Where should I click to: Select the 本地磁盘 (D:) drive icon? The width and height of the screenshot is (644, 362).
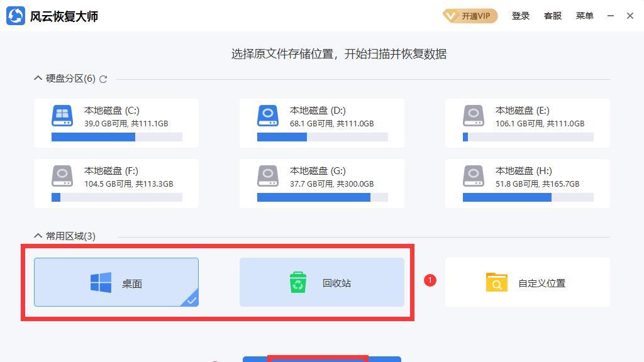(268, 116)
